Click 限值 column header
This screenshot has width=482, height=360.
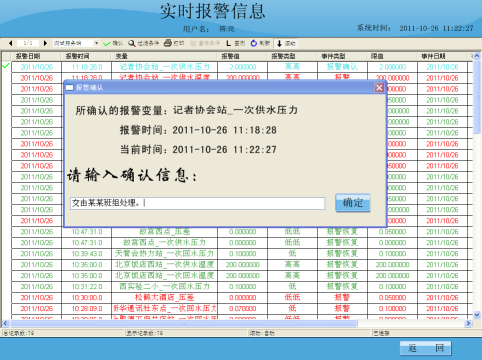pos(392,56)
